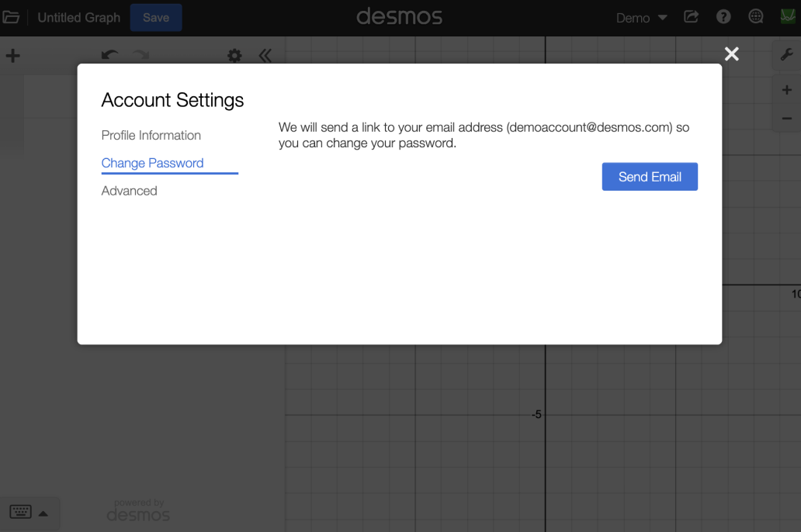This screenshot has width=801, height=532.
Task: Open expression list settings gear
Action: click(x=234, y=55)
